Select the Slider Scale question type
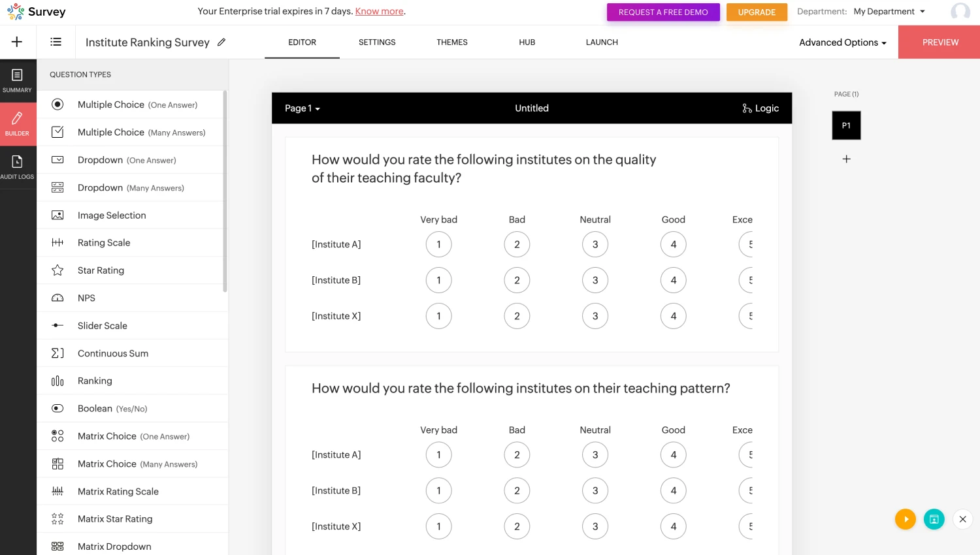Screen dimensions: 980x555 (102, 325)
